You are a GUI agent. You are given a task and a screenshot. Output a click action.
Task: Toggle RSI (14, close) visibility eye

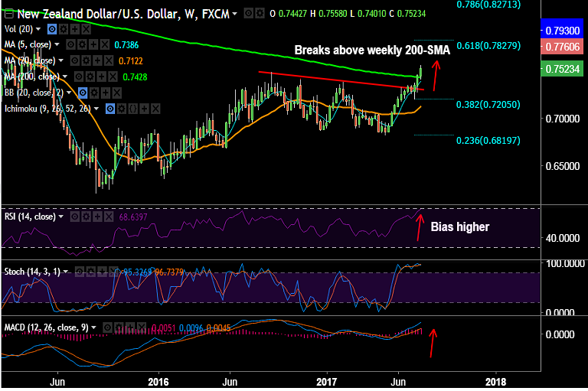point(75,217)
